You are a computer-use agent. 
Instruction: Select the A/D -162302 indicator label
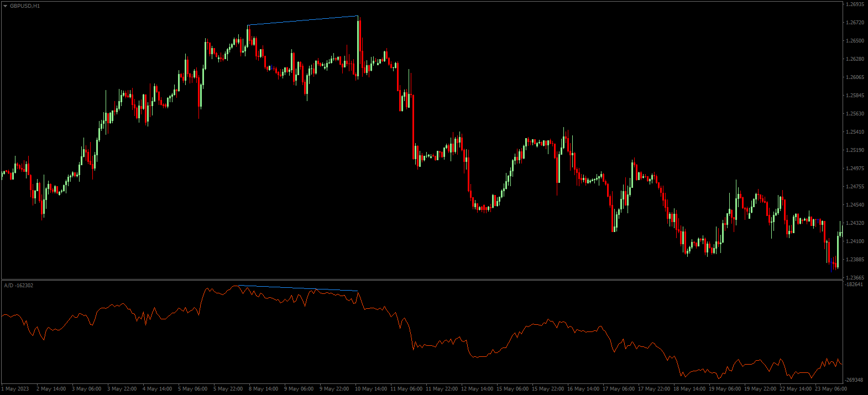click(x=19, y=286)
